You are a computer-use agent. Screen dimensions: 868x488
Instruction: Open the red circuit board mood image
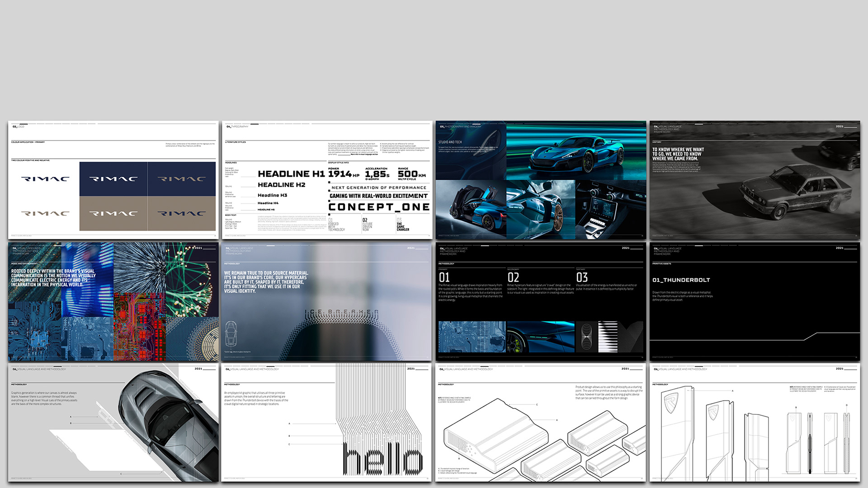tap(140, 327)
